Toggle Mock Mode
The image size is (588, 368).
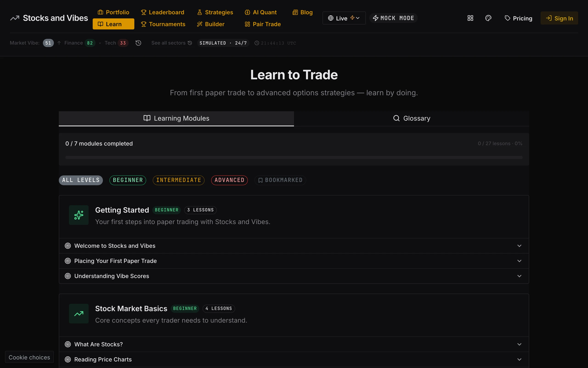click(393, 18)
